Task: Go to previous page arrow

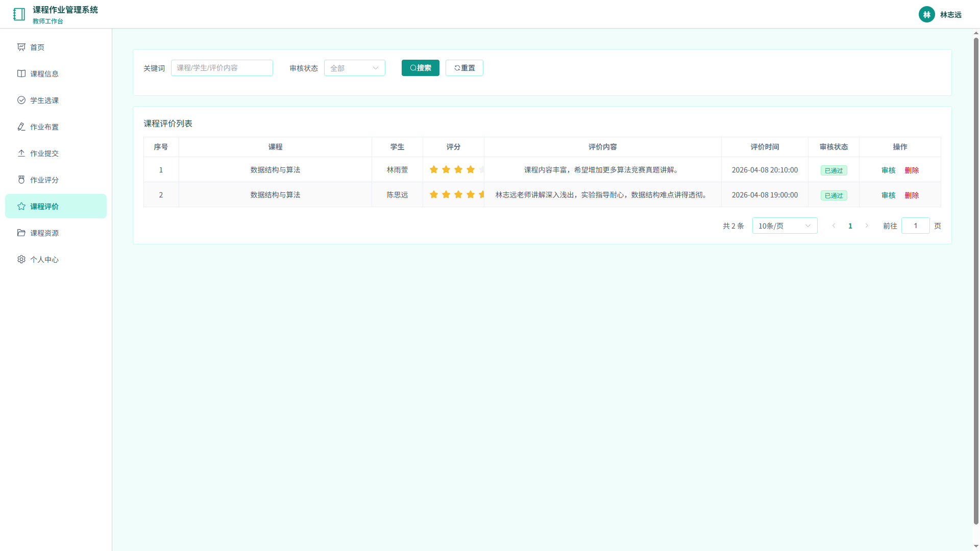Action: tap(834, 226)
